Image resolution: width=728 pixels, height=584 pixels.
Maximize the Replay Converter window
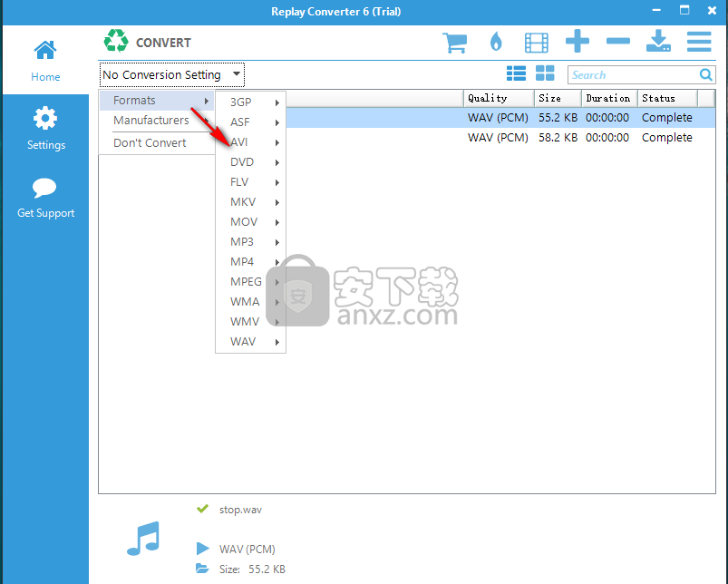(684, 10)
